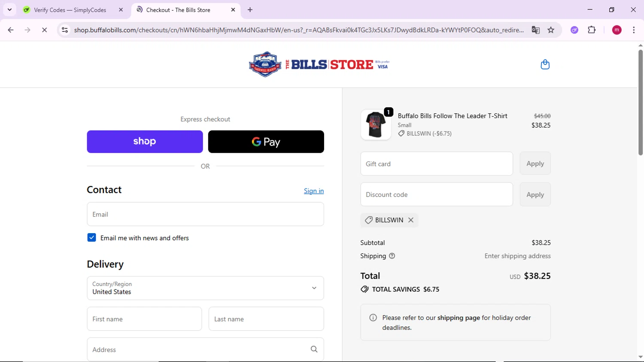Open the tab search dropdown arrow
The height and width of the screenshot is (362, 644).
[x=9, y=9]
